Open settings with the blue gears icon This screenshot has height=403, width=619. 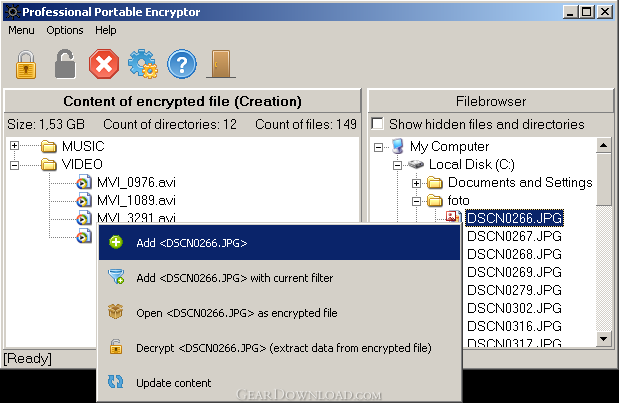pyautogui.click(x=143, y=64)
